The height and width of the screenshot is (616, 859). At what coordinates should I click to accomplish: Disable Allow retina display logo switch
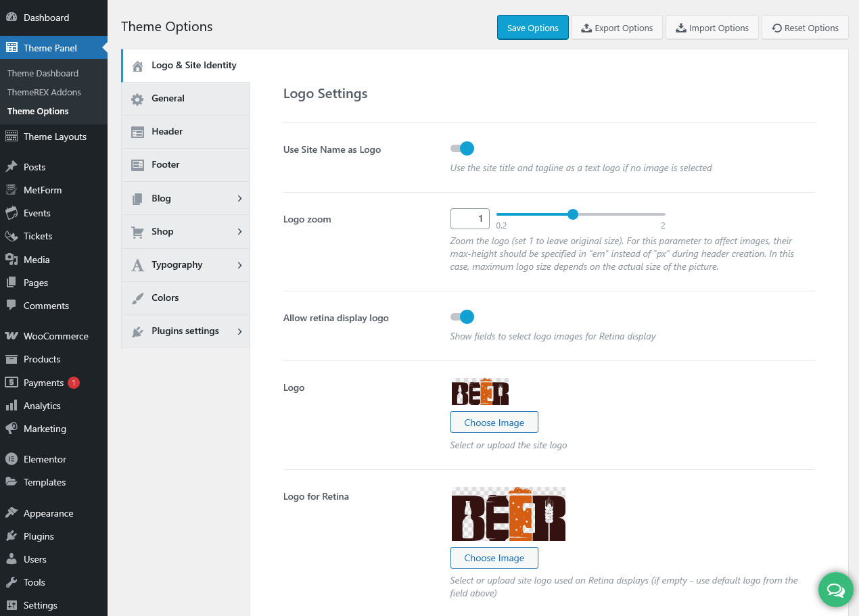click(x=463, y=317)
